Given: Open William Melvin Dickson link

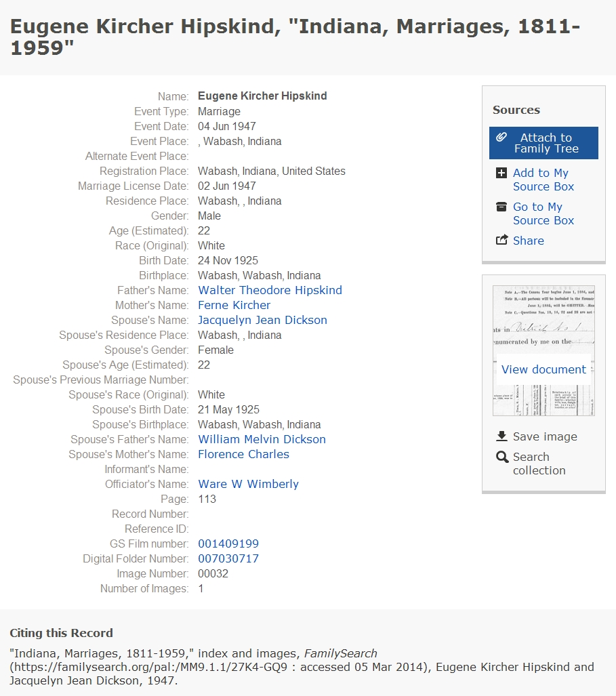Looking at the screenshot, I should pos(262,439).
